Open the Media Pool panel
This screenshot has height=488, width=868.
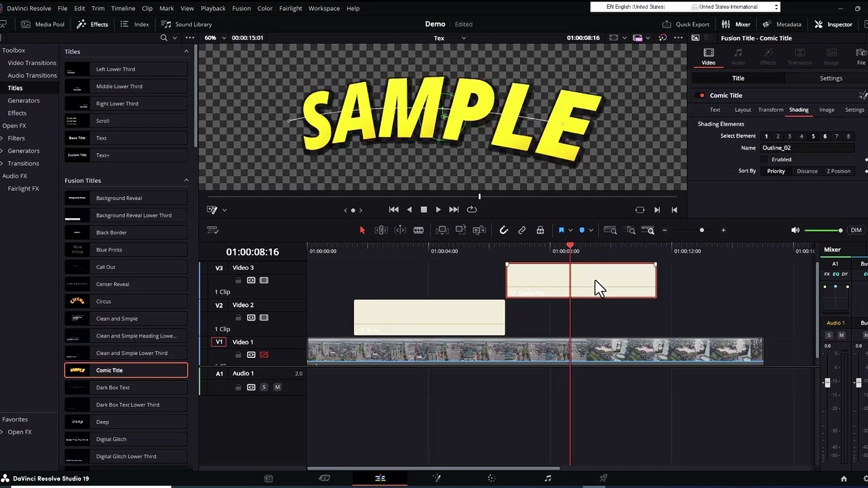43,24
